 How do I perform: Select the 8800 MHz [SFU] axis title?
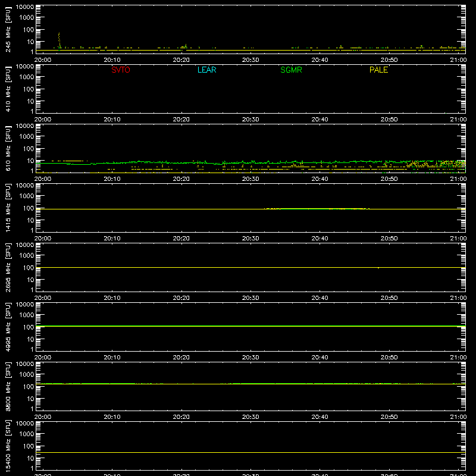(x=8, y=386)
